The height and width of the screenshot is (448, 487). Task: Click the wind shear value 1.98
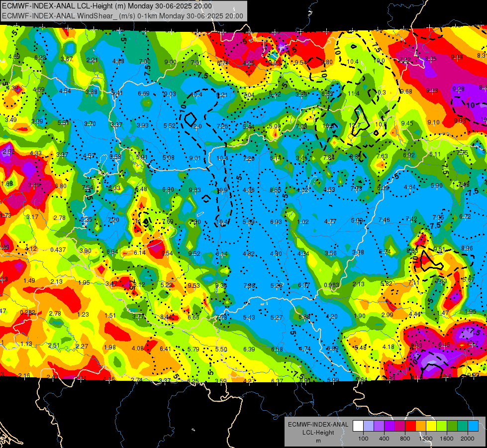pos(110,347)
